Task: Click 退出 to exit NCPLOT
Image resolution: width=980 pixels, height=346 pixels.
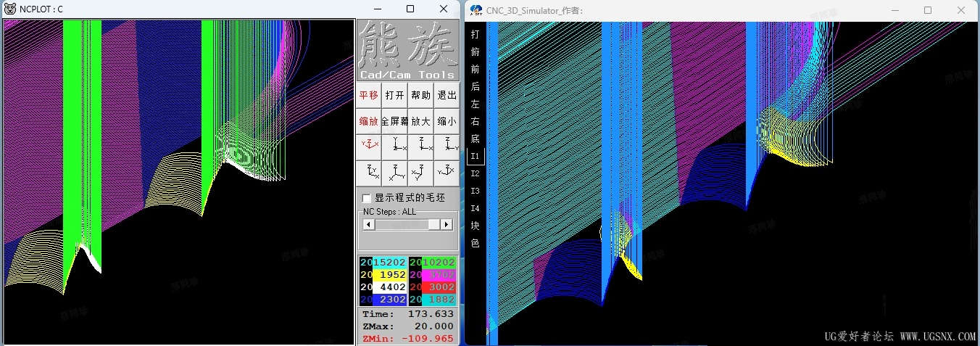Action: tap(447, 95)
